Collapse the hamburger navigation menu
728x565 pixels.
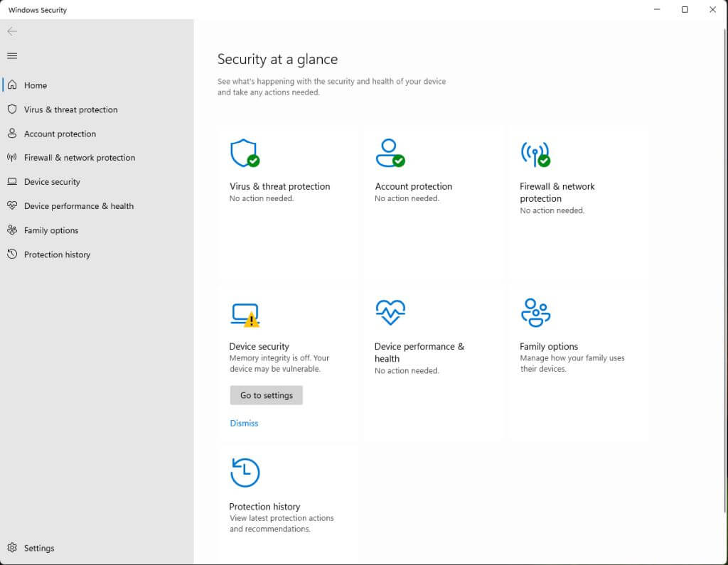tap(12, 56)
